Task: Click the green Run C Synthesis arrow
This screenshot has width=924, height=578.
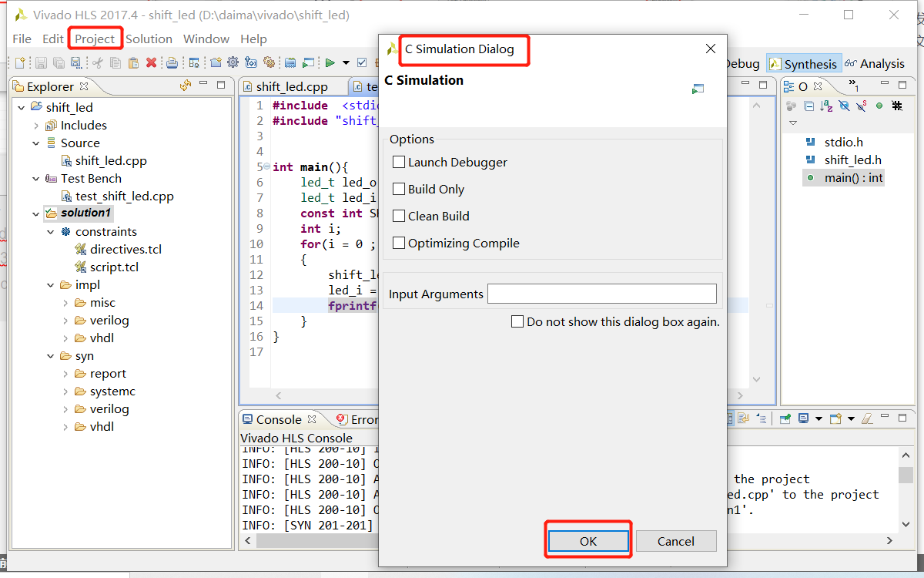Action: coord(330,63)
